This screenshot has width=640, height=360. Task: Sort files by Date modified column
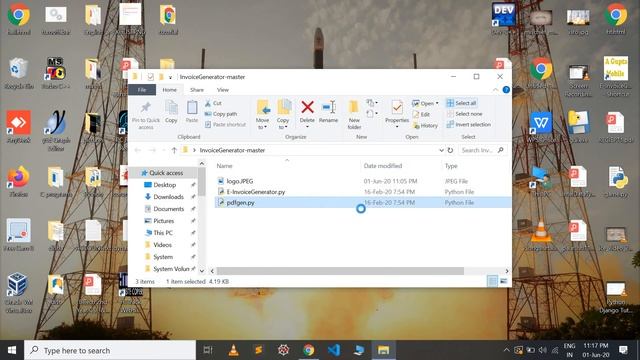tap(383, 166)
